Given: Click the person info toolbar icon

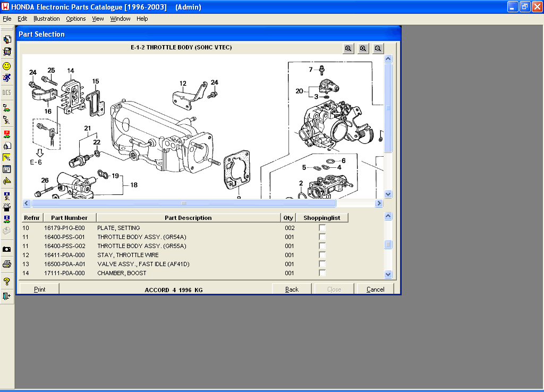Looking at the screenshot, I should click(x=7, y=196).
